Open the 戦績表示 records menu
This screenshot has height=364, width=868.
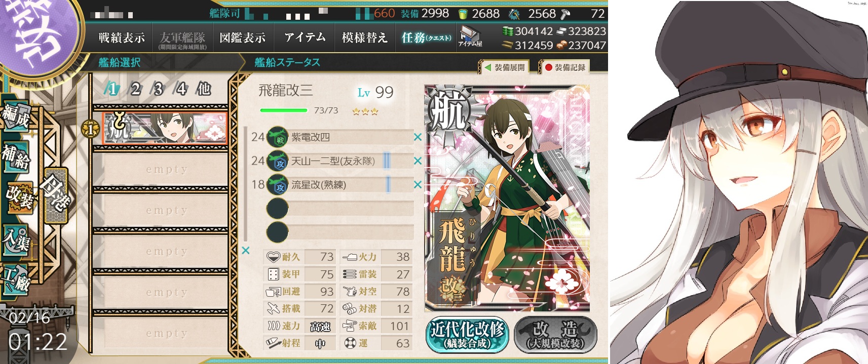pos(122,37)
